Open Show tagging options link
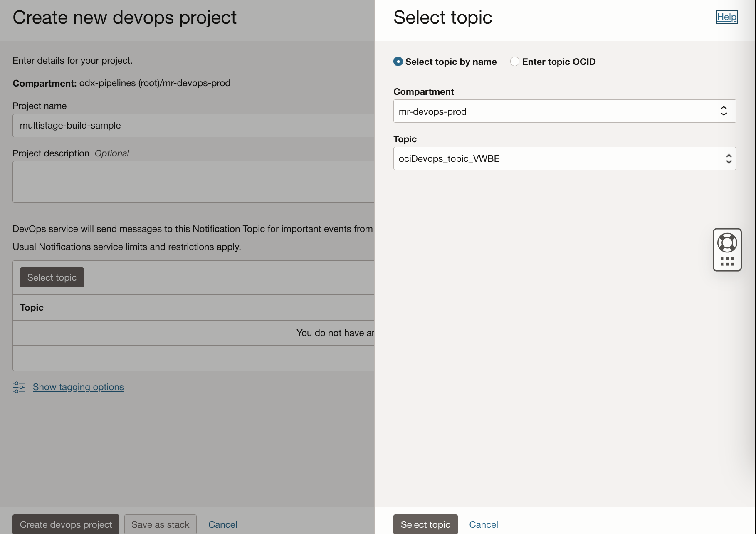Viewport: 756px width, 534px height. point(78,387)
